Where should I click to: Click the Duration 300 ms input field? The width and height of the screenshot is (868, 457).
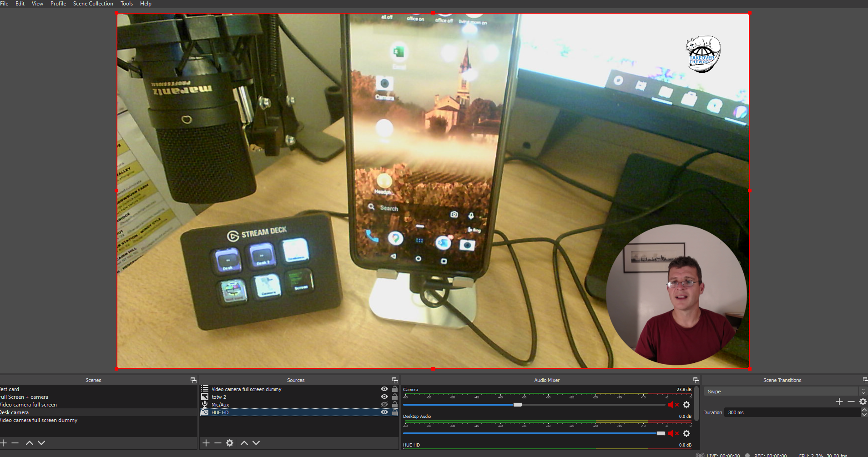coord(792,412)
